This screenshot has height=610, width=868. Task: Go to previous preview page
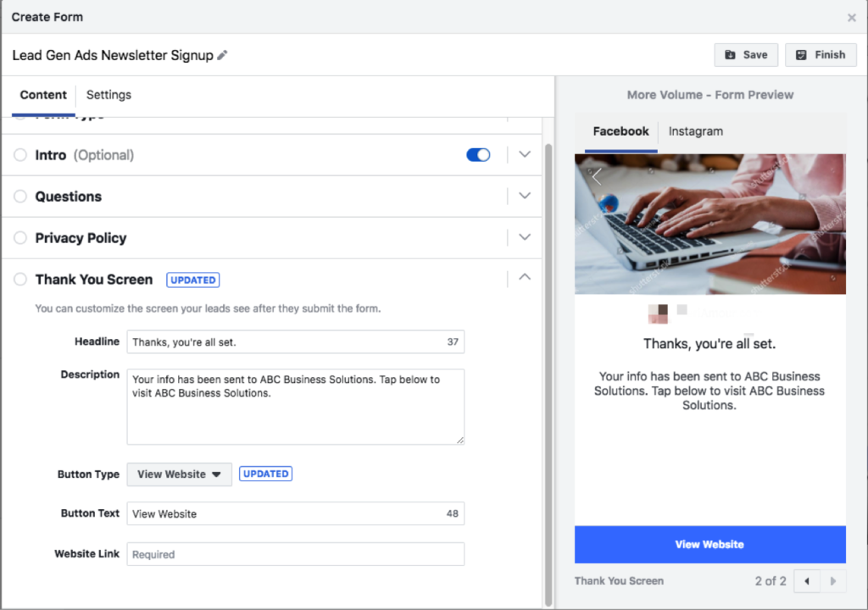[x=807, y=581]
